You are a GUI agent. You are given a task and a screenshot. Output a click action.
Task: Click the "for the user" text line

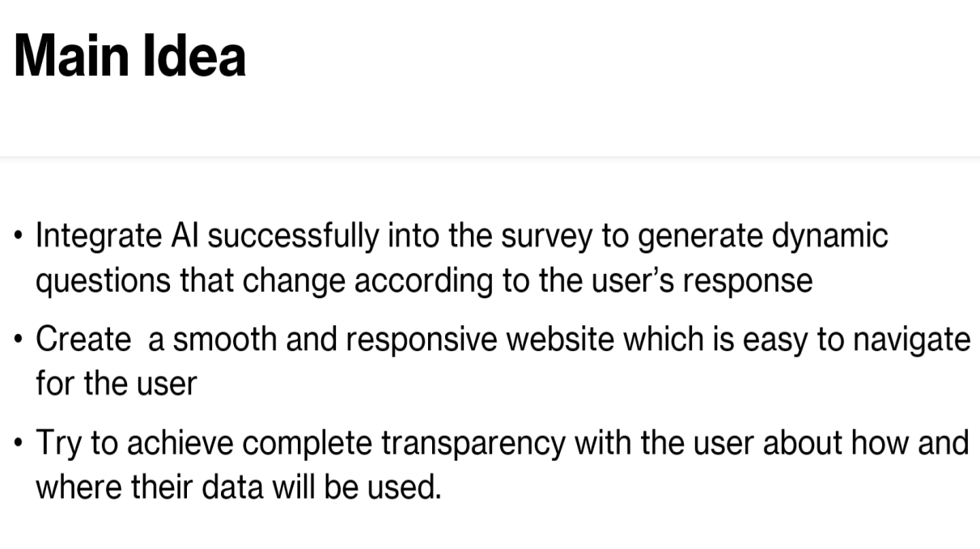click(116, 382)
